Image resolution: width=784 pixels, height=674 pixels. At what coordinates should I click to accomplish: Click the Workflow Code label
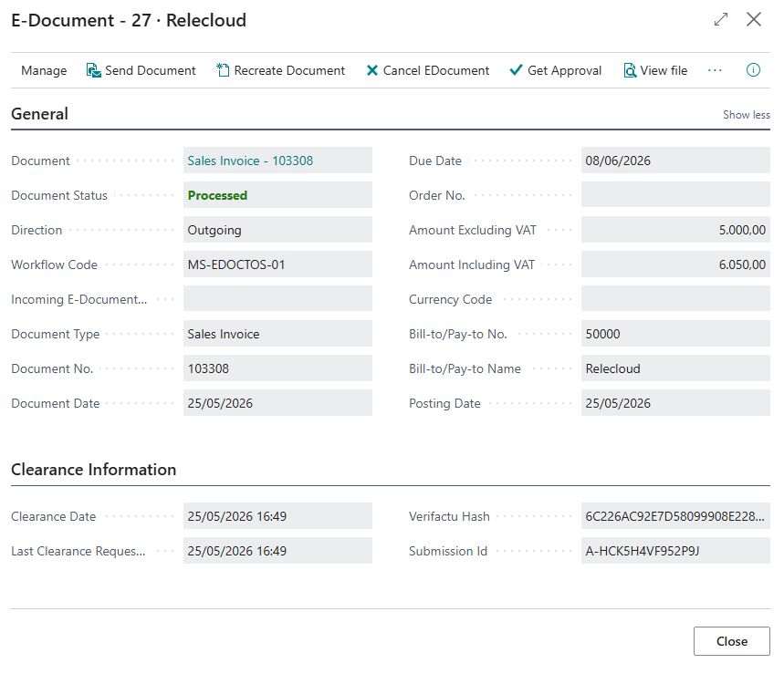pos(54,264)
